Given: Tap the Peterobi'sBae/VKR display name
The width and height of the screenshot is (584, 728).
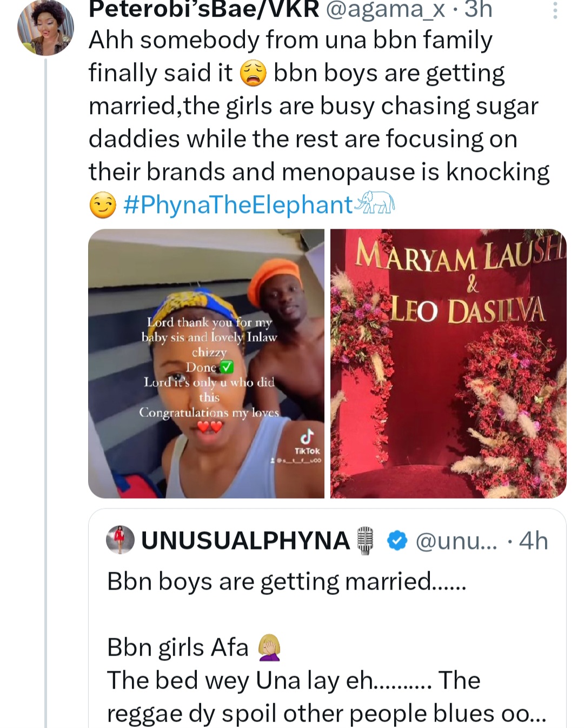Looking at the screenshot, I should (x=203, y=9).
